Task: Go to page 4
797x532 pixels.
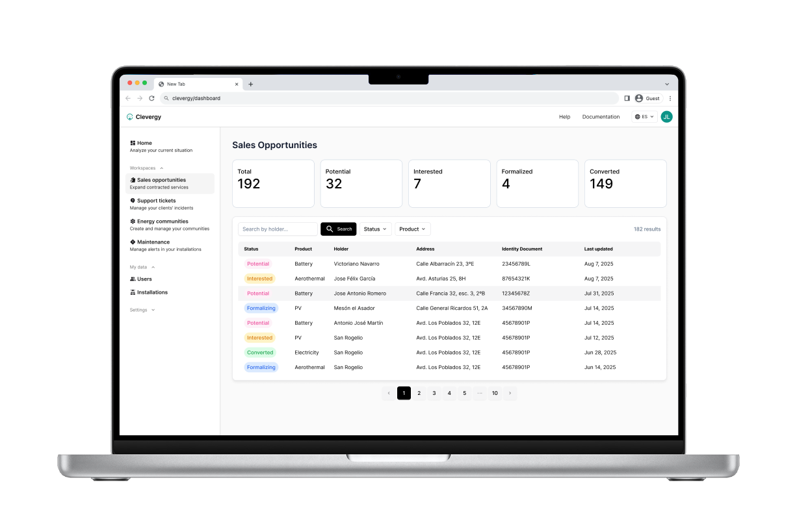Action: (x=449, y=393)
